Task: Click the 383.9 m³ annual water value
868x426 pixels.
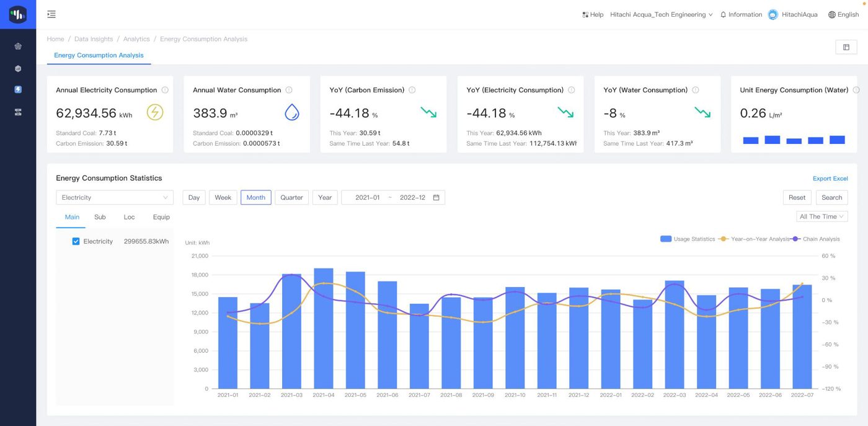Action: [x=215, y=113]
